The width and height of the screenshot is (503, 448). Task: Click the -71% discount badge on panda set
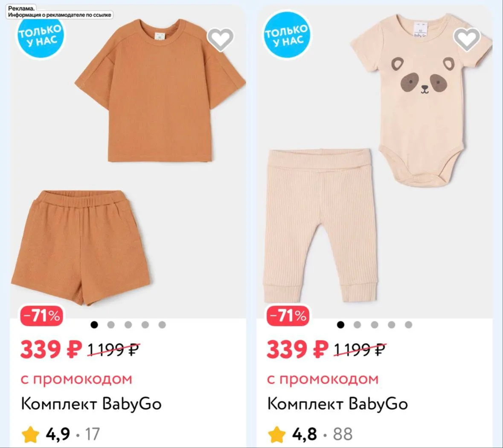pyautogui.click(x=288, y=316)
